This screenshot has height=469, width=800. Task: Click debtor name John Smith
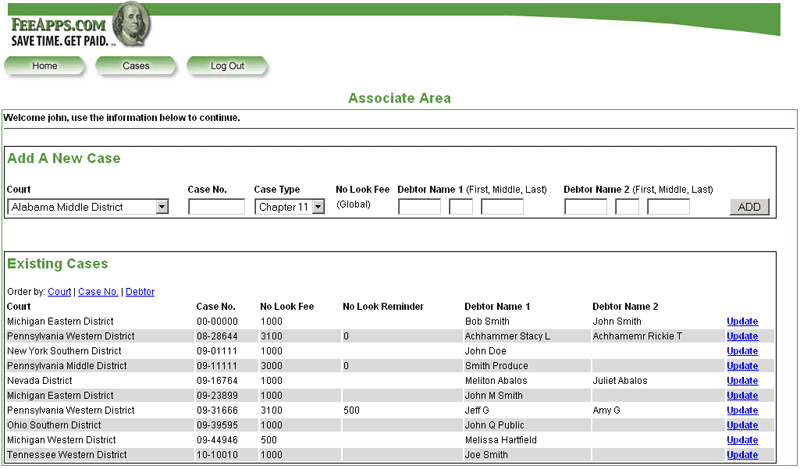click(x=617, y=321)
